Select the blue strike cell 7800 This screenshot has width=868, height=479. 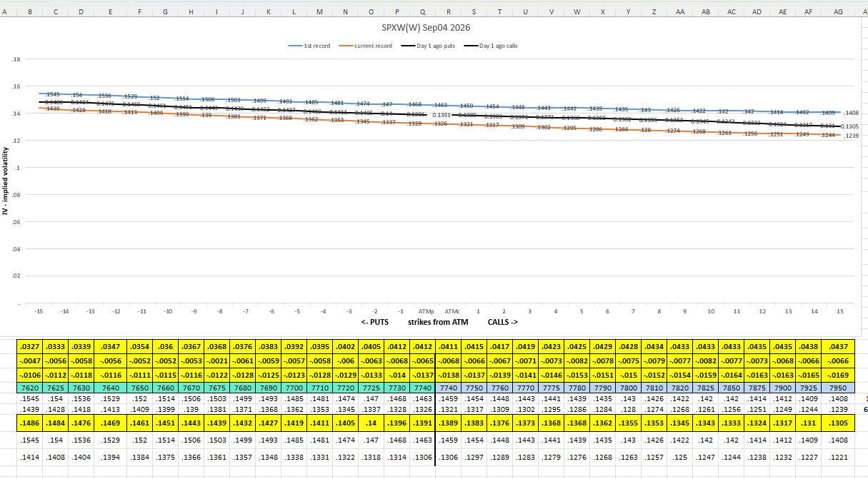point(628,387)
